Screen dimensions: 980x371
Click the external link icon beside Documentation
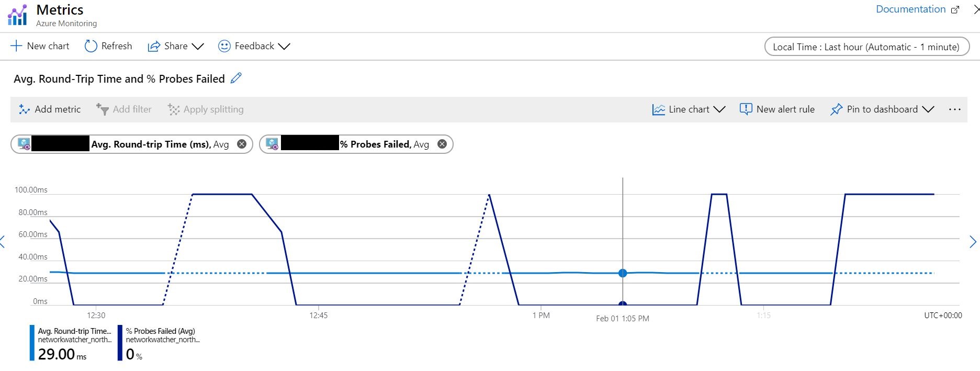pos(955,9)
